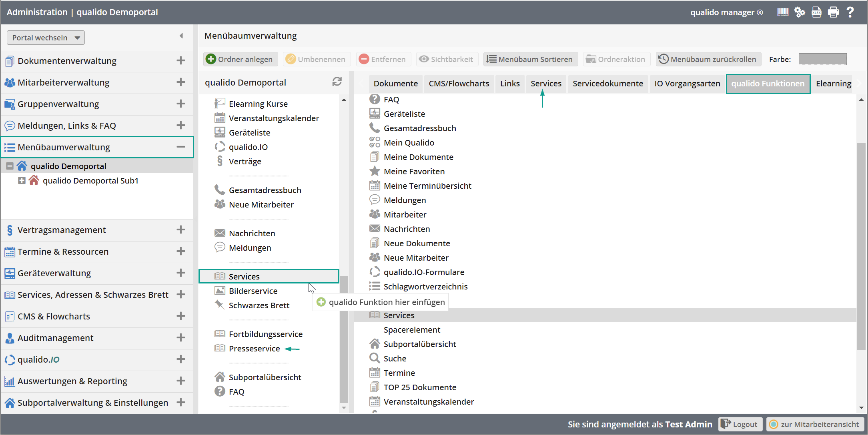Click the Mein Qualido icon
Viewport: 868px width, 435px height.
pyautogui.click(x=375, y=142)
